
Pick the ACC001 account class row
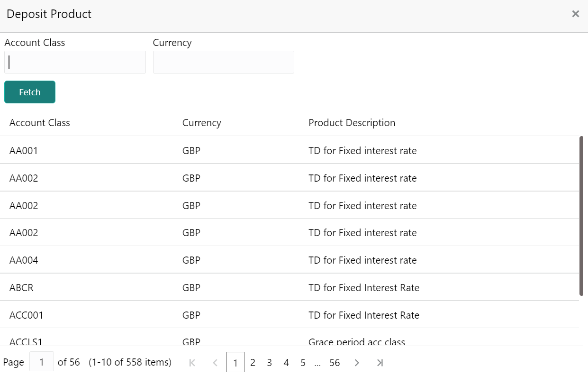(x=27, y=315)
